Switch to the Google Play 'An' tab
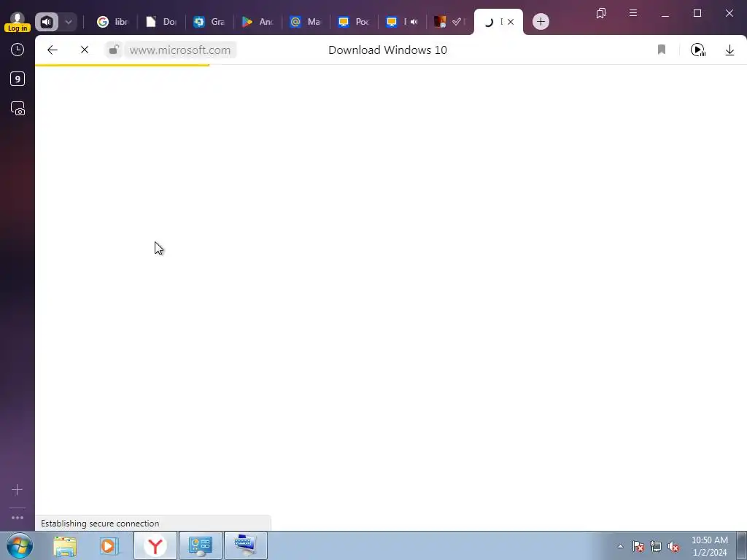 pyautogui.click(x=258, y=22)
